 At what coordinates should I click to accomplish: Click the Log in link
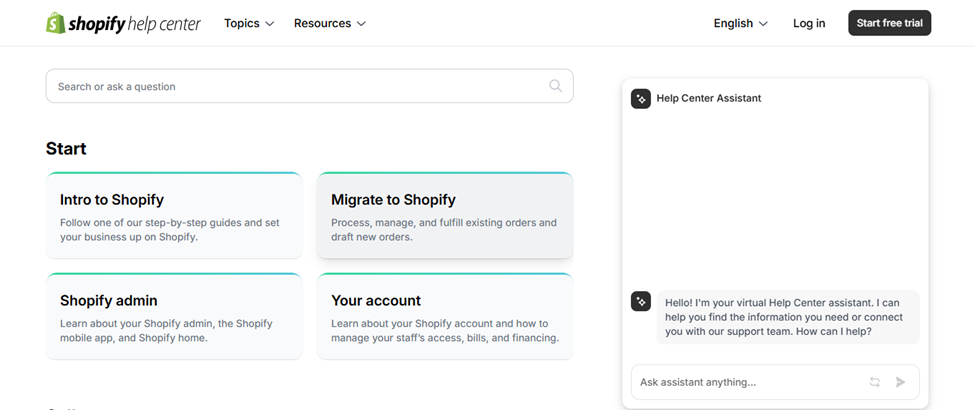[809, 23]
